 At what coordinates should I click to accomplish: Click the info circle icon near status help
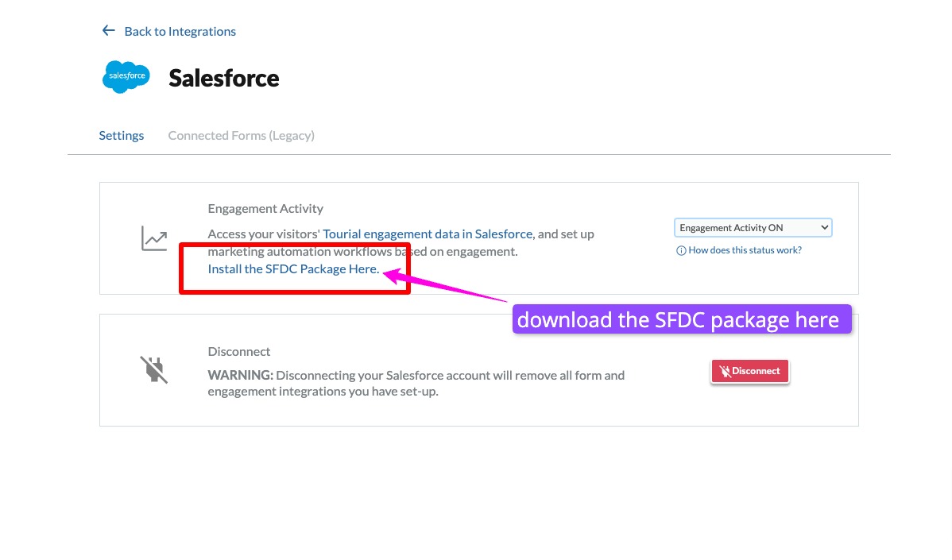[x=681, y=250]
